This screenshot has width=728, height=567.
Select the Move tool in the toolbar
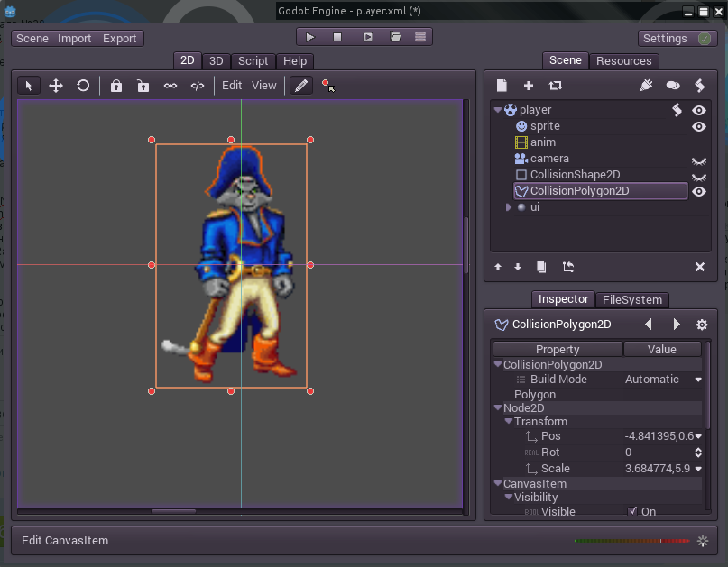pyautogui.click(x=56, y=86)
